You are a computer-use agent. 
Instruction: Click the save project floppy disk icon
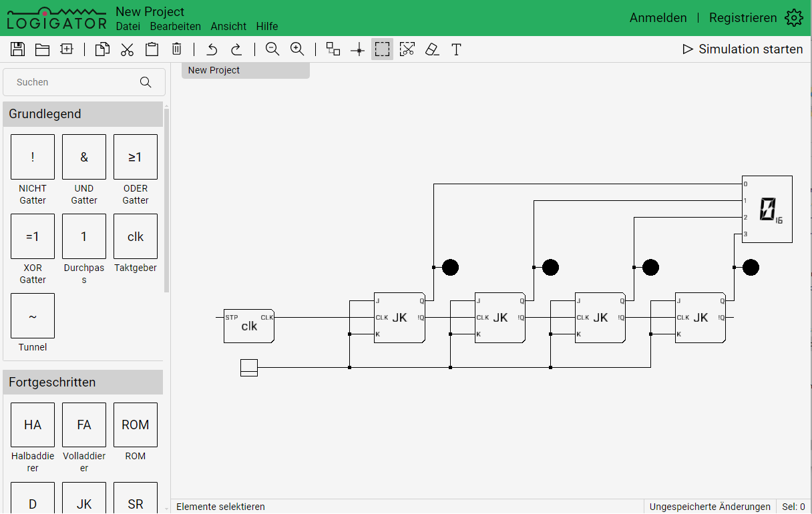(x=18, y=49)
